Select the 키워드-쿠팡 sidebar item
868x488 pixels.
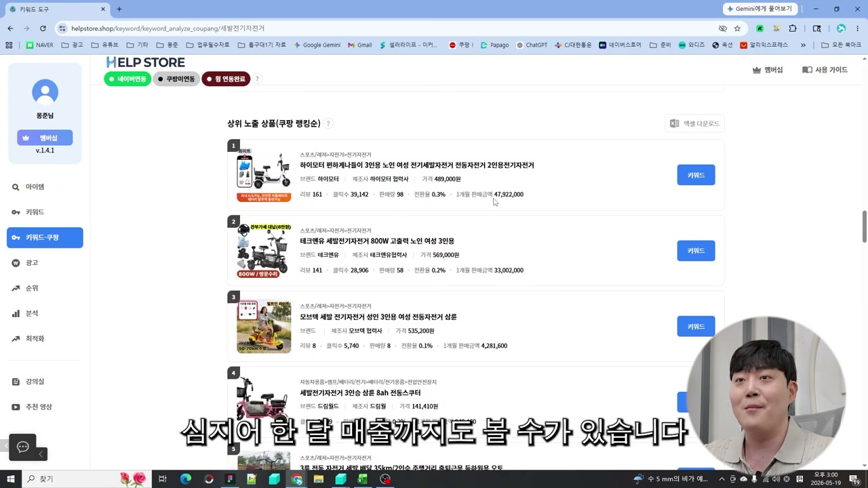45,237
